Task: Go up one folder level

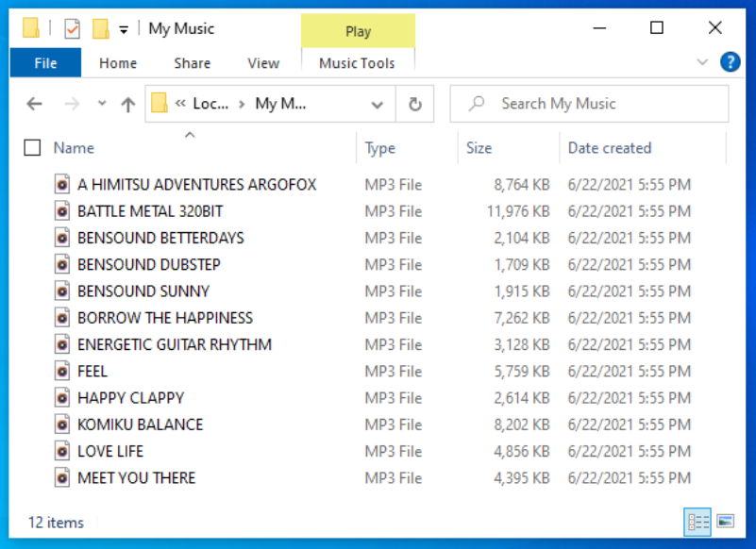Action: (x=127, y=104)
